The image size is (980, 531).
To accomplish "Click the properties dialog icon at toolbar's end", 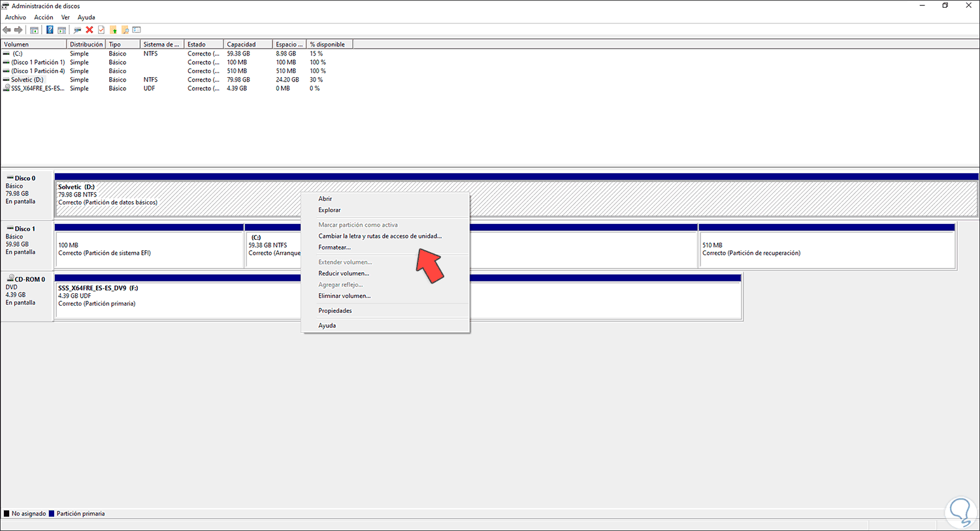I will tap(137, 29).
